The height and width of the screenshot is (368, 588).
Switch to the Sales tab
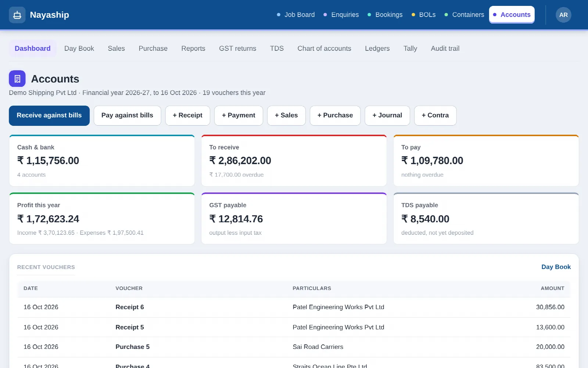pyautogui.click(x=116, y=49)
